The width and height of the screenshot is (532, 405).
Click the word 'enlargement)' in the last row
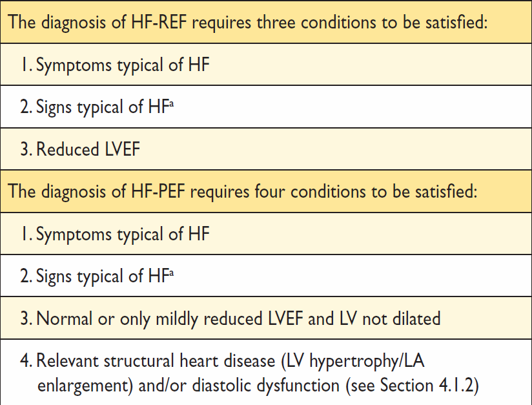[x=85, y=386]
